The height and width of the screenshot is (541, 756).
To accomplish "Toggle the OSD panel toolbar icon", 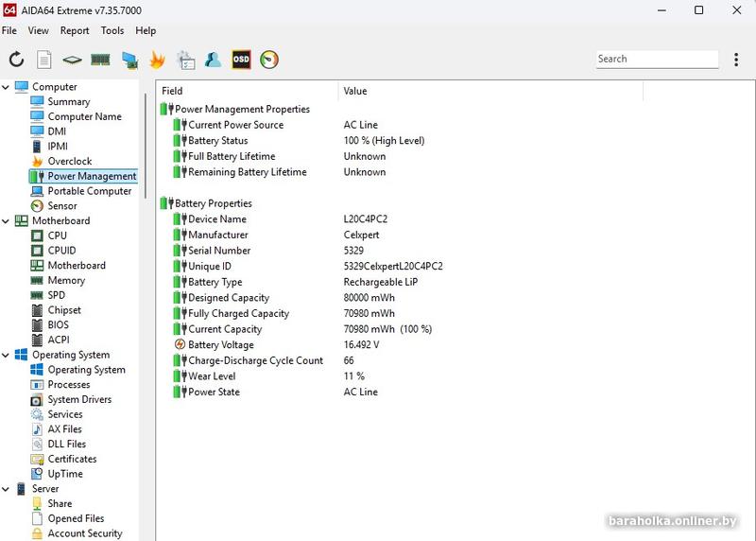I will point(241,60).
